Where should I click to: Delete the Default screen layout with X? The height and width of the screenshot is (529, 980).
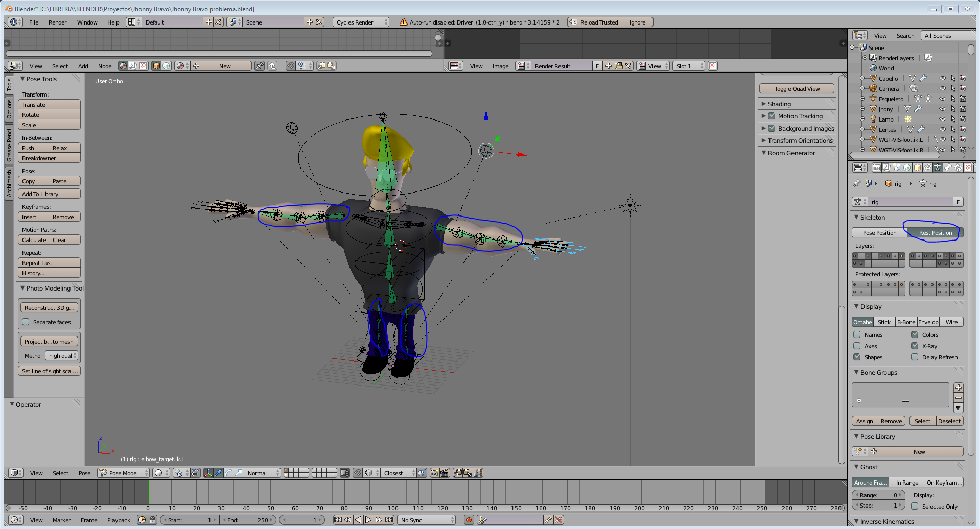coord(218,22)
